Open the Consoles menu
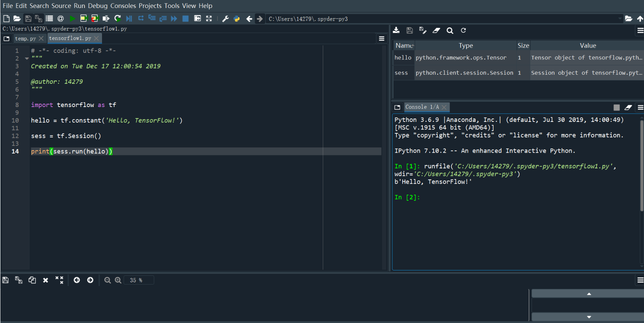The width and height of the screenshot is (644, 323). pos(123,6)
